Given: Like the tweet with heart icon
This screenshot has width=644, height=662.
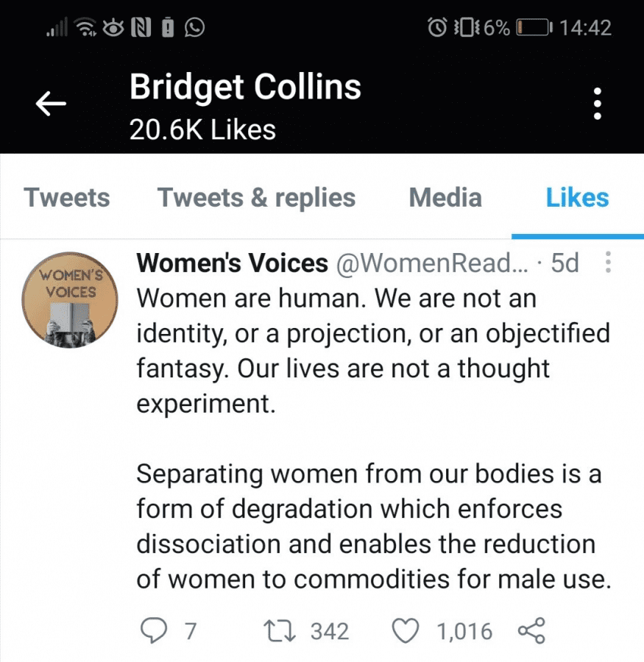Looking at the screenshot, I should point(406,631).
